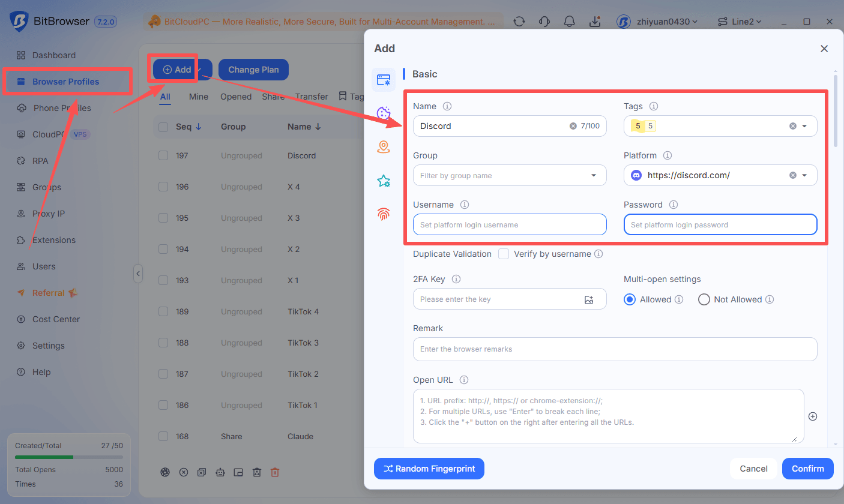Enable the Verify by username checkbox
The height and width of the screenshot is (504, 844).
click(x=504, y=254)
